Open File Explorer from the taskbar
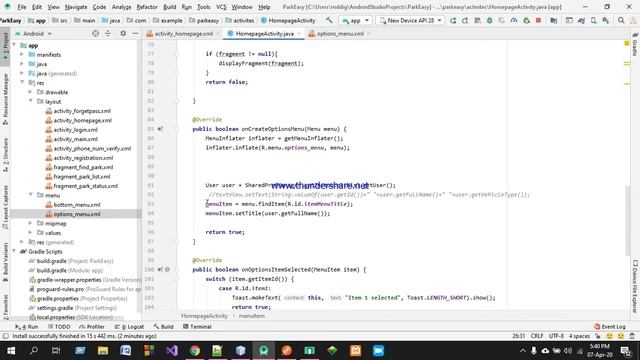 point(103,351)
